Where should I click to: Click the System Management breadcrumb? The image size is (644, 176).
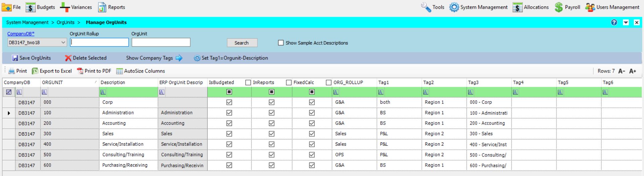(27, 23)
